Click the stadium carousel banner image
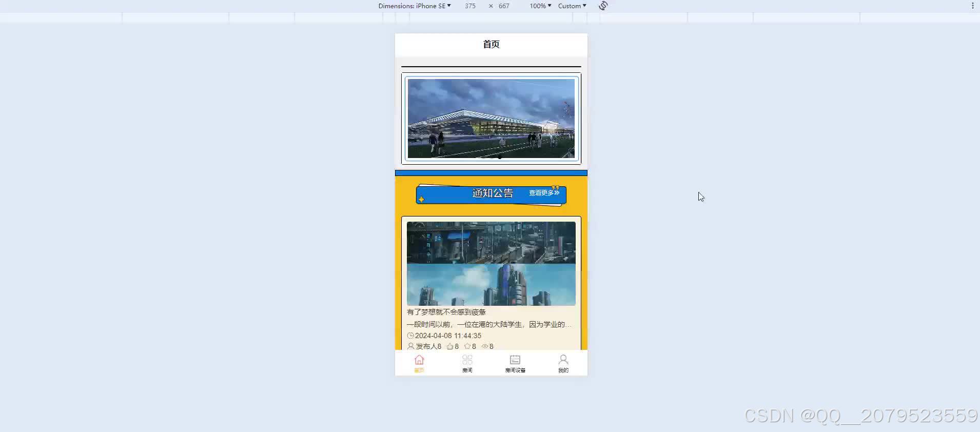This screenshot has height=432, width=980. (491, 119)
